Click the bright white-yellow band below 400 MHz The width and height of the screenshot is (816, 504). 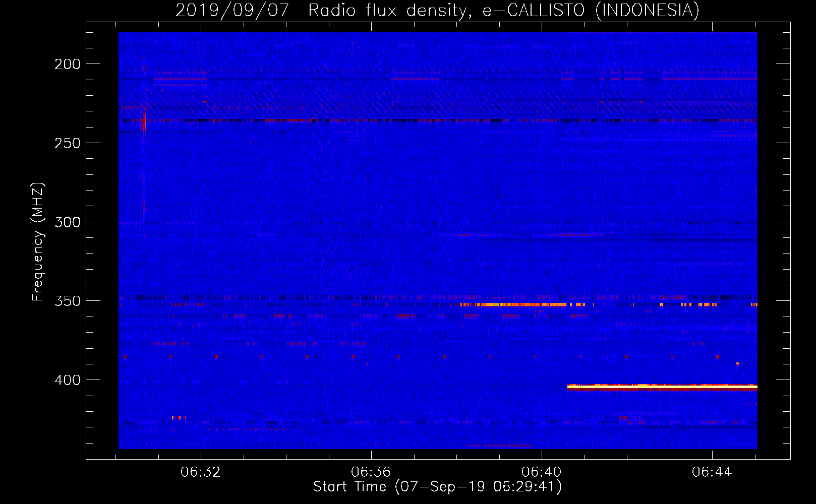coord(662,387)
